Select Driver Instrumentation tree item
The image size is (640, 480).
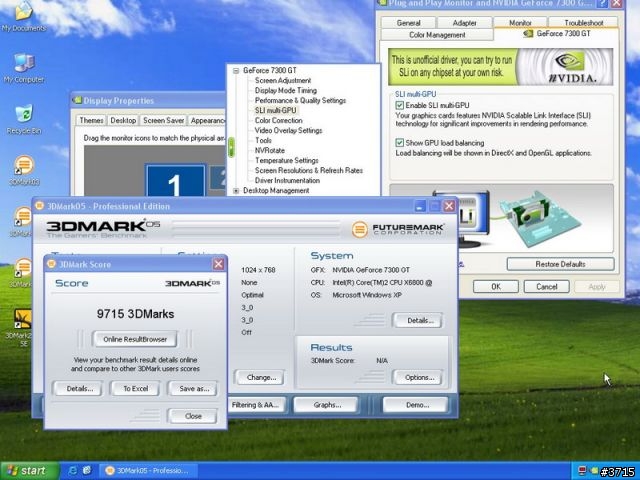[x=287, y=180]
